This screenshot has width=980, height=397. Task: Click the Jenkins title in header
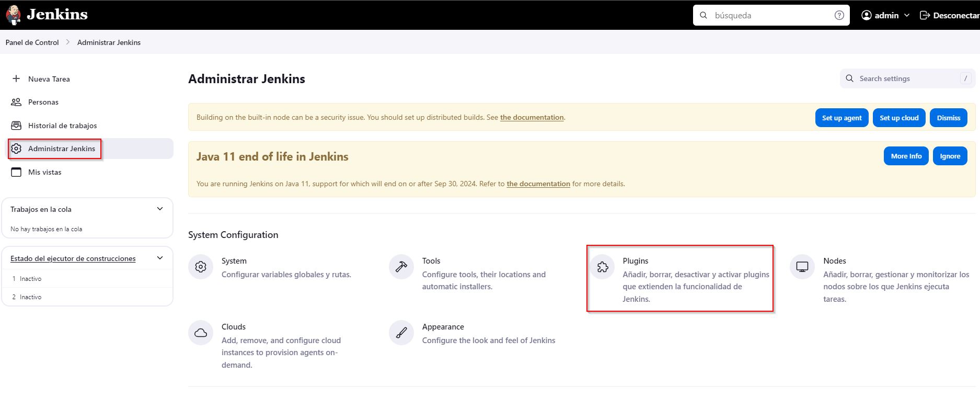pos(57,14)
